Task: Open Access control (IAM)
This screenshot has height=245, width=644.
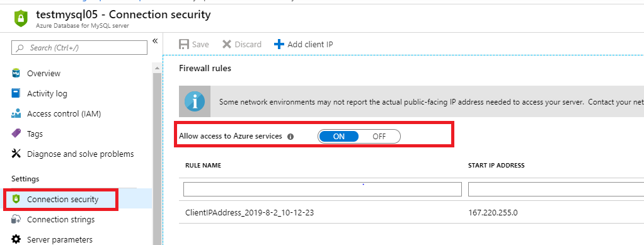Action: pyautogui.click(x=64, y=113)
